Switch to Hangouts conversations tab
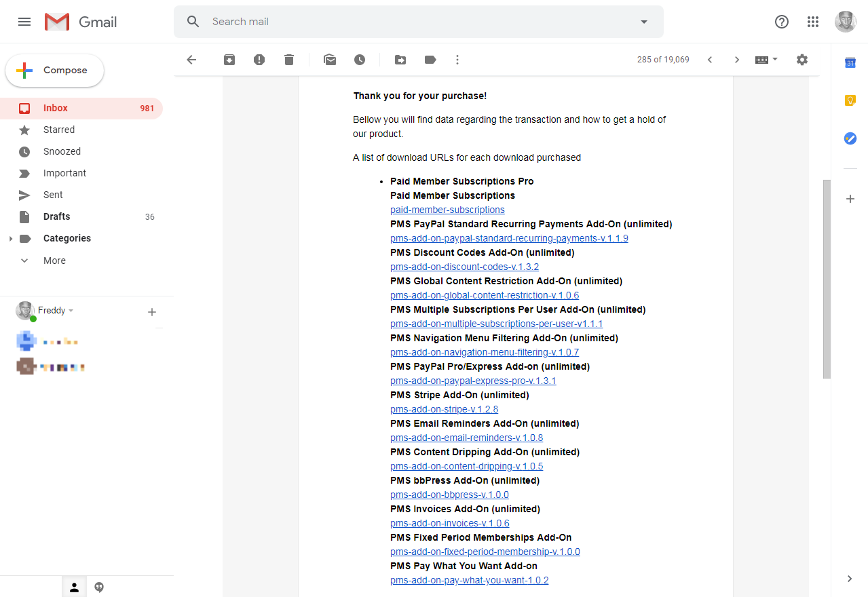 click(99, 588)
